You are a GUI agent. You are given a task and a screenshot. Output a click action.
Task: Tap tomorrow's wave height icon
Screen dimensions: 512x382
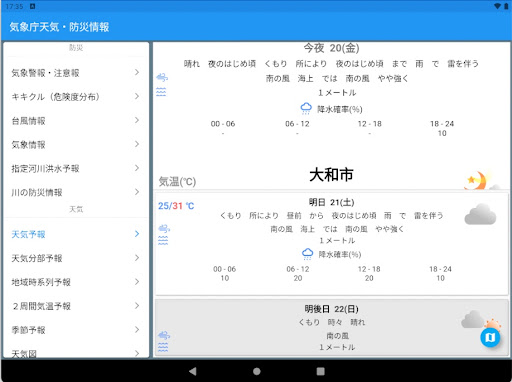163,240
